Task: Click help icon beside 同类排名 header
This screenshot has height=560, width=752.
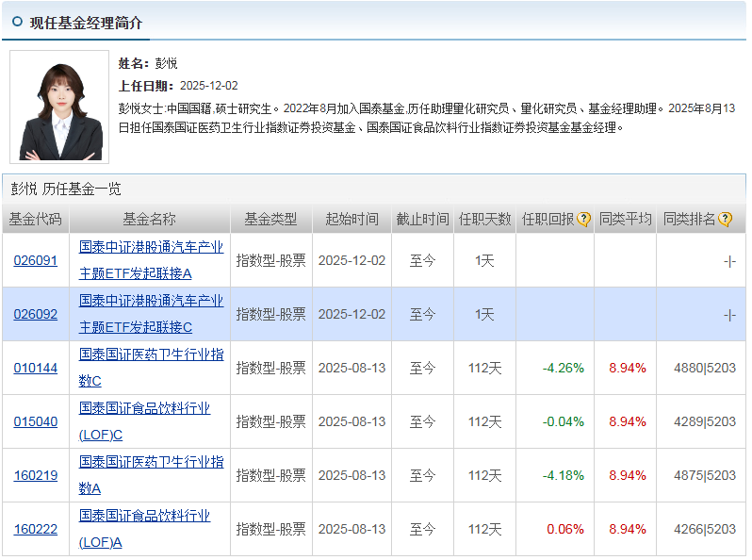Action: pyautogui.click(x=726, y=220)
